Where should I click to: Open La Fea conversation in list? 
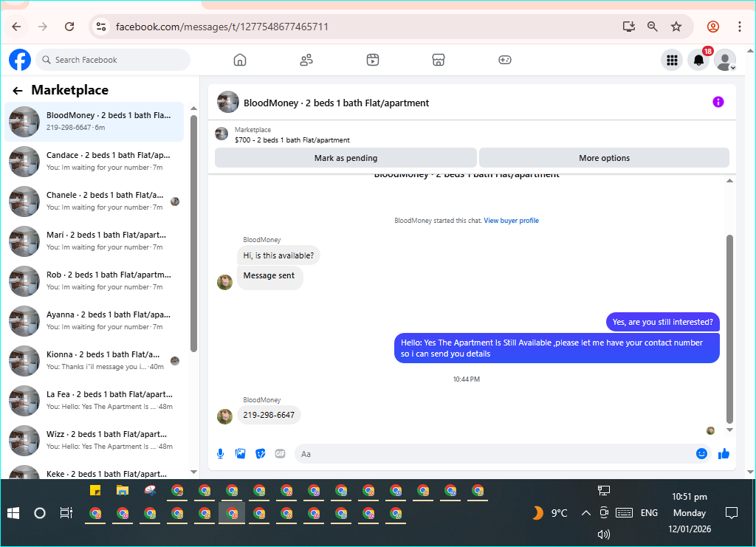coord(94,401)
